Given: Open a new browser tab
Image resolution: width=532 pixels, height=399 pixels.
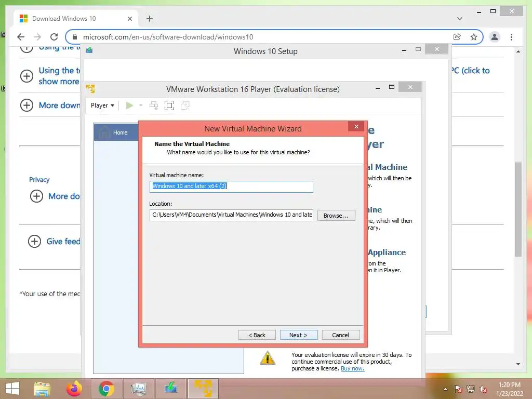Looking at the screenshot, I should pos(150,19).
